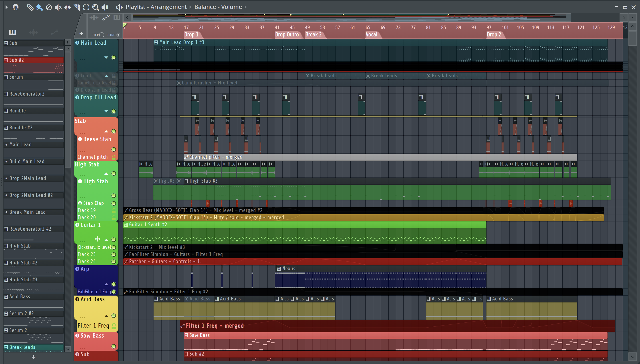Select the Select tool
The height and width of the screenshot is (364, 640).
[86, 7]
